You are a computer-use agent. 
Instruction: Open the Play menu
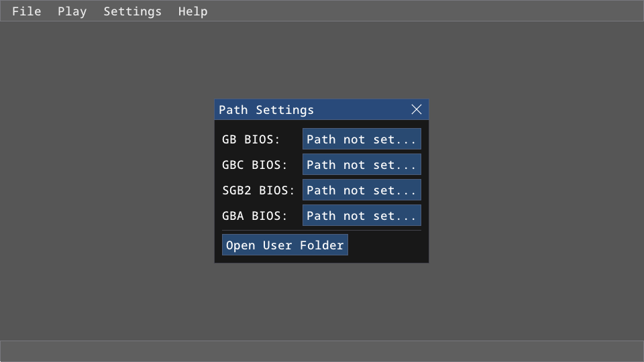click(x=72, y=11)
